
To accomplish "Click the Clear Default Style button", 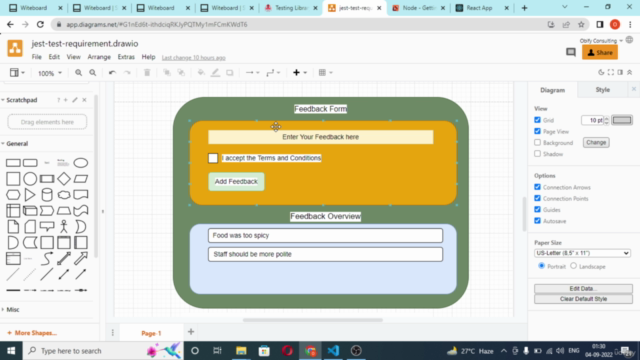I will pyautogui.click(x=583, y=299).
